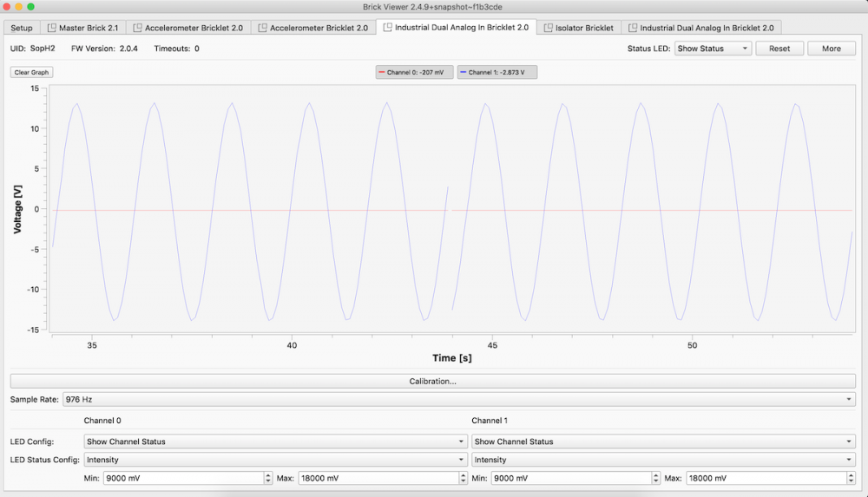
Task: Click the Clear Graph button
Action: pos(32,72)
